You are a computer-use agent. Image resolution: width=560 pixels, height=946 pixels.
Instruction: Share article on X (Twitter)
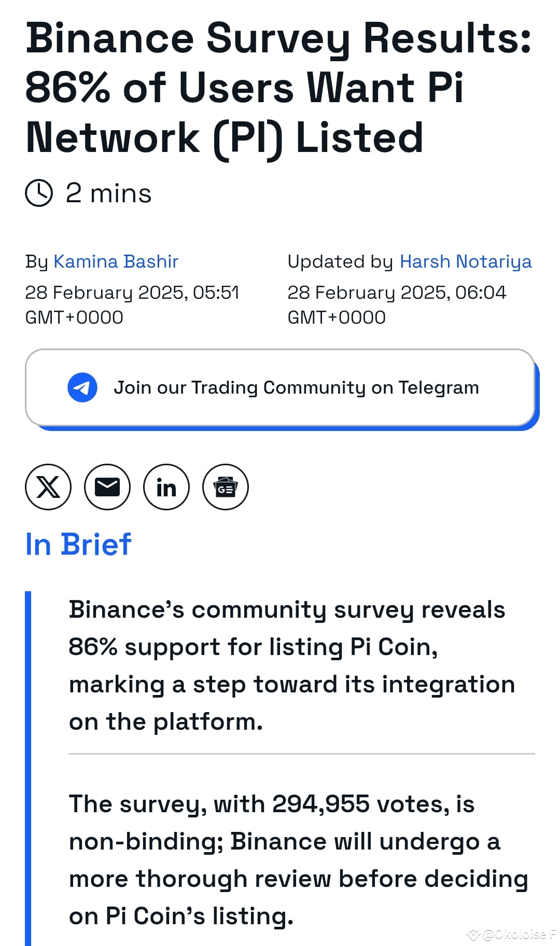(x=48, y=487)
